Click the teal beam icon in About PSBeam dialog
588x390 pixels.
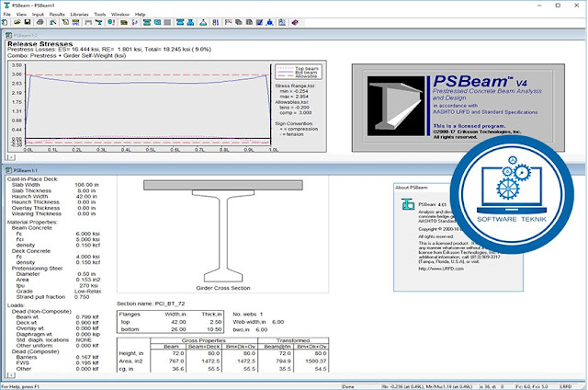(x=408, y=204)
